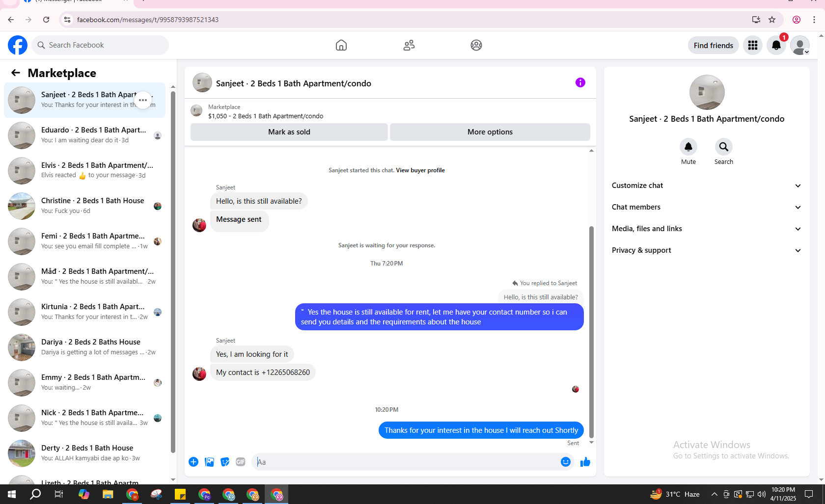This screenshot has width=825, height=504.
Task: Open Sticky Notes from taskbar
Action: tap(180, 494)
